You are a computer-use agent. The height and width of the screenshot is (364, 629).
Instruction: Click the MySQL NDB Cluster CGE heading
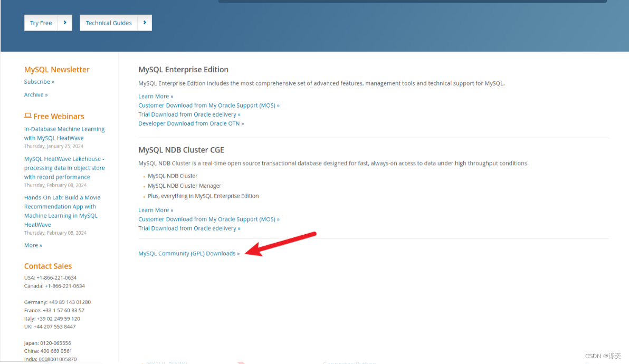[182, 150]
